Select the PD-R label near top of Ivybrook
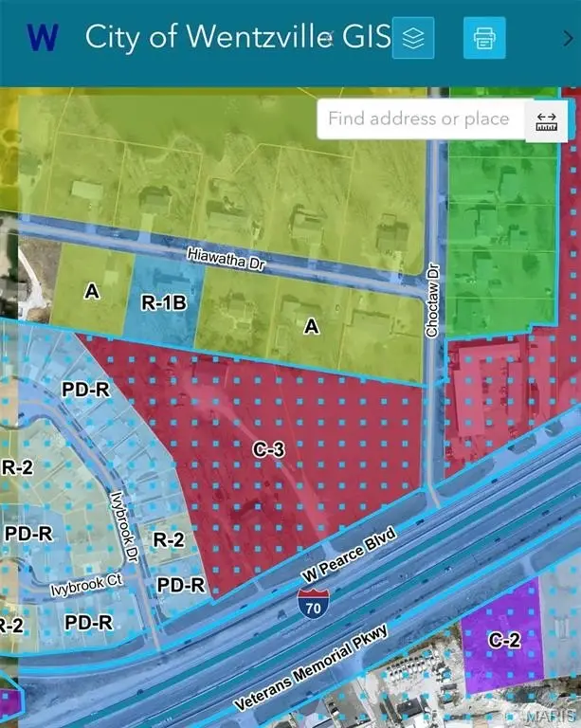 pos(86,390)
